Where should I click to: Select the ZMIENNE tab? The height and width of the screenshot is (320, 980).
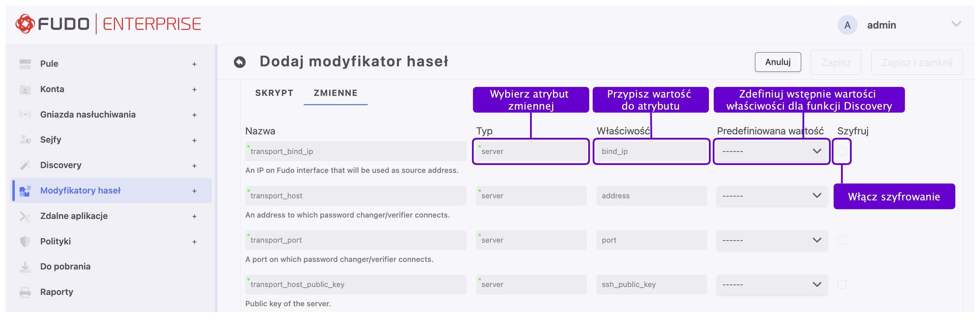click(335, 93)
